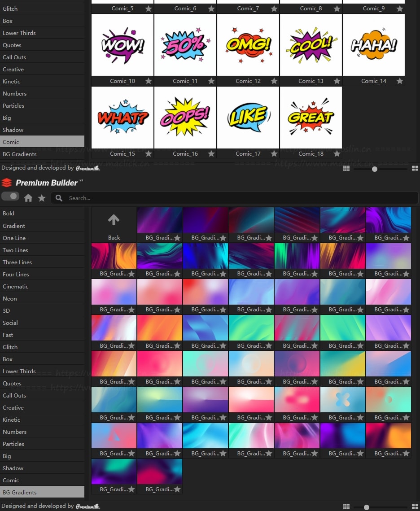Open the Fast category
Viewport: 420px width, 511px height.
click(x=42, y=335)
